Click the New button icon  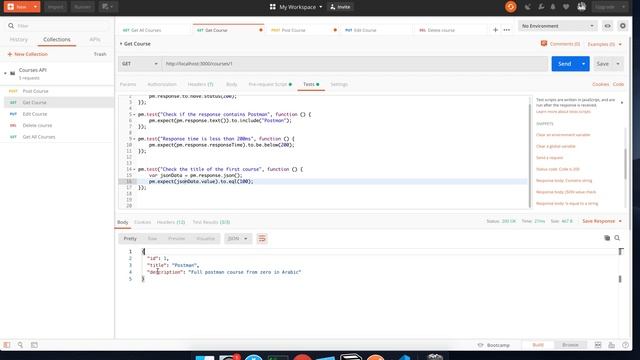point(11,7)
